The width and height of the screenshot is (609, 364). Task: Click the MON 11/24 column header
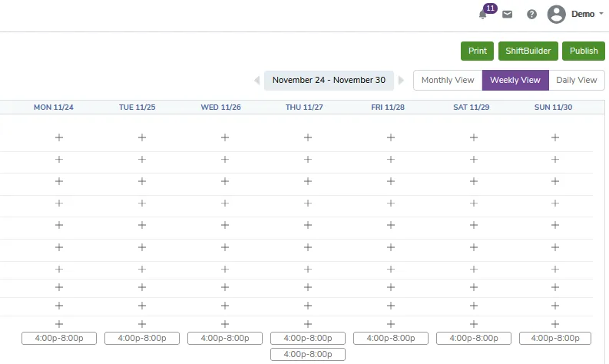(54, 108)
